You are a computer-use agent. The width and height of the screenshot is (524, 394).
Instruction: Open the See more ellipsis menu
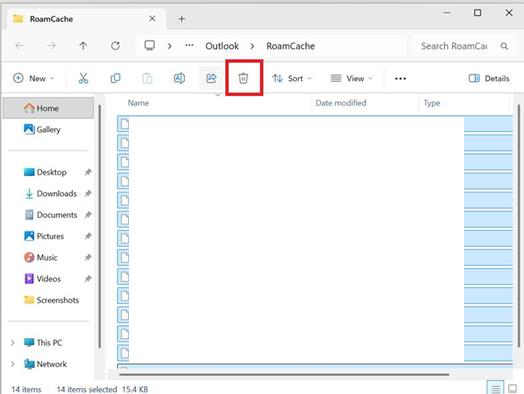click(x=400, y=79)
